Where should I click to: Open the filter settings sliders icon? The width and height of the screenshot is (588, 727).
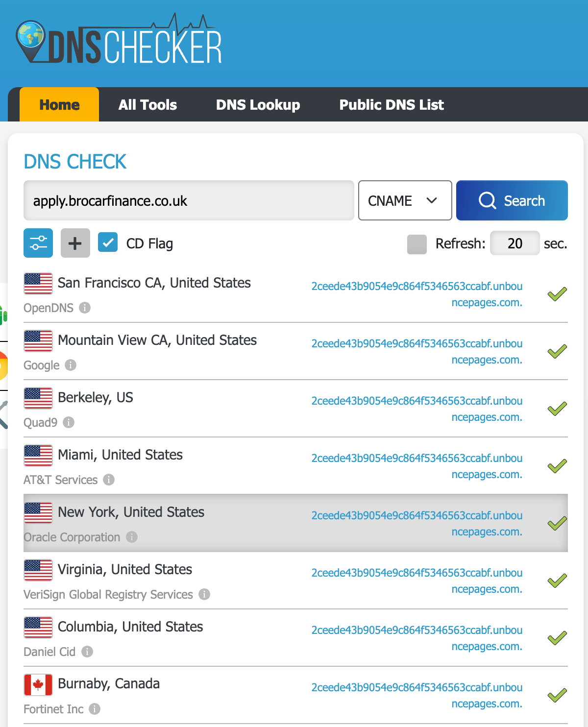pyautogui.click(x=38, y=243)
